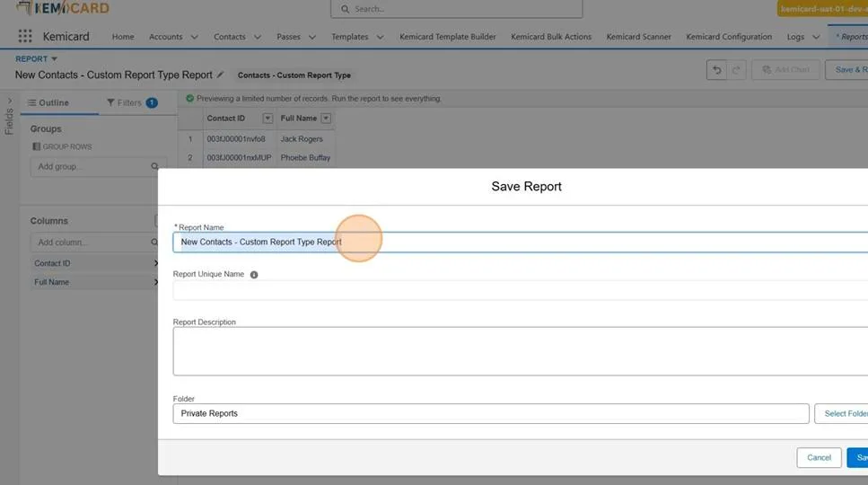Click the Full Name column header

(298, 119)
